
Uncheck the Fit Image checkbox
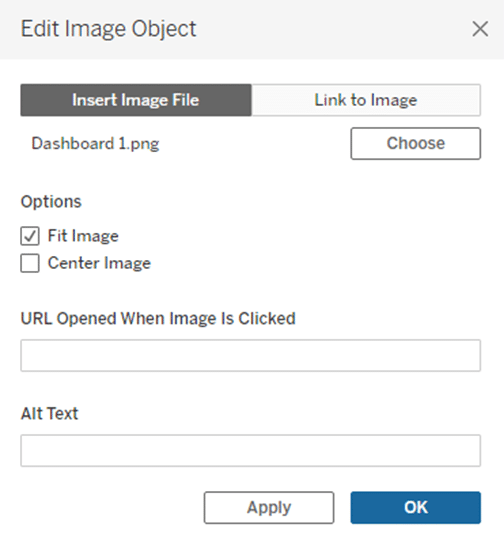(x=30, y=236)
